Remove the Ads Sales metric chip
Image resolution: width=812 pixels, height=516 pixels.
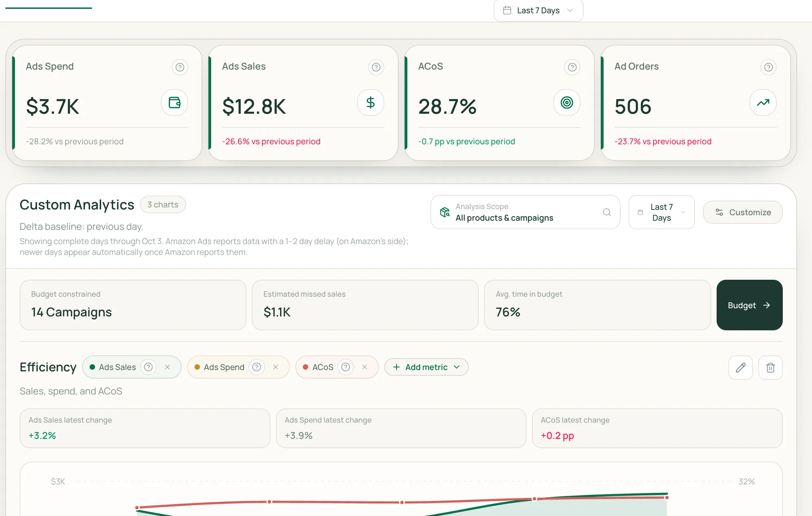coord(167,367)
